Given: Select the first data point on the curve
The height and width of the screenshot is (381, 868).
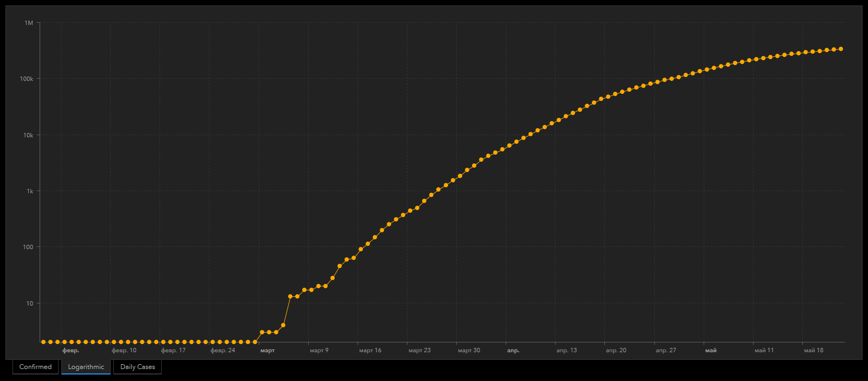Looking at the screenshot, I should coord(43,342).
